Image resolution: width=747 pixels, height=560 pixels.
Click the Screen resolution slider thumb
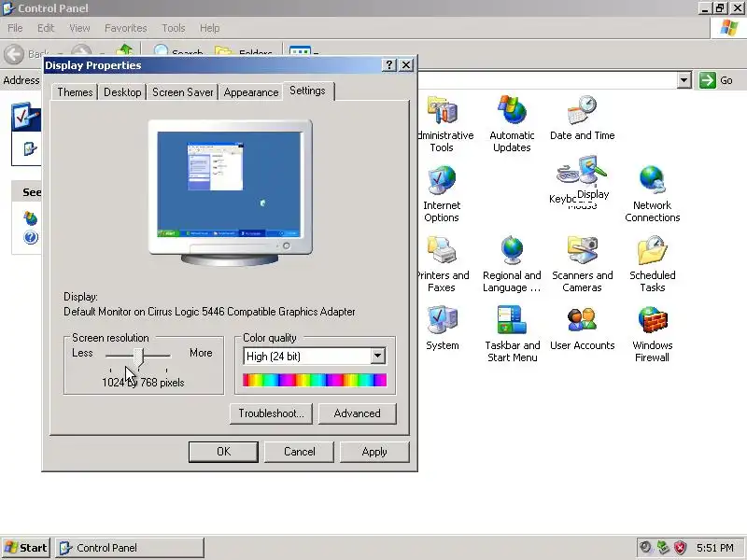[x=138, y=357]
